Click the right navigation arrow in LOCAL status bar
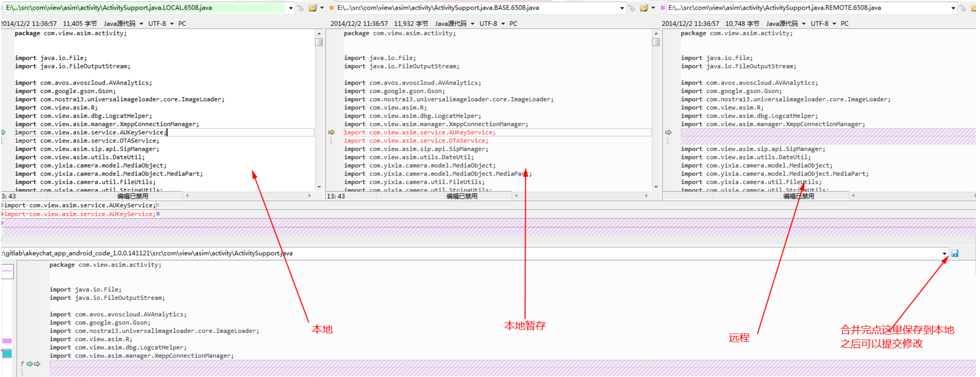Image resolution: width=980 pixels, height=377 pixels. point(310,196)
